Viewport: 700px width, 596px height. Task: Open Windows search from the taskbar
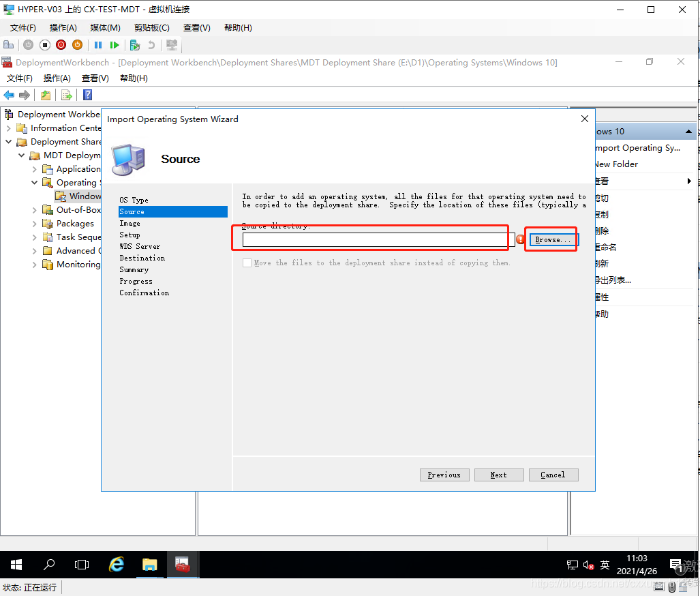49,565
